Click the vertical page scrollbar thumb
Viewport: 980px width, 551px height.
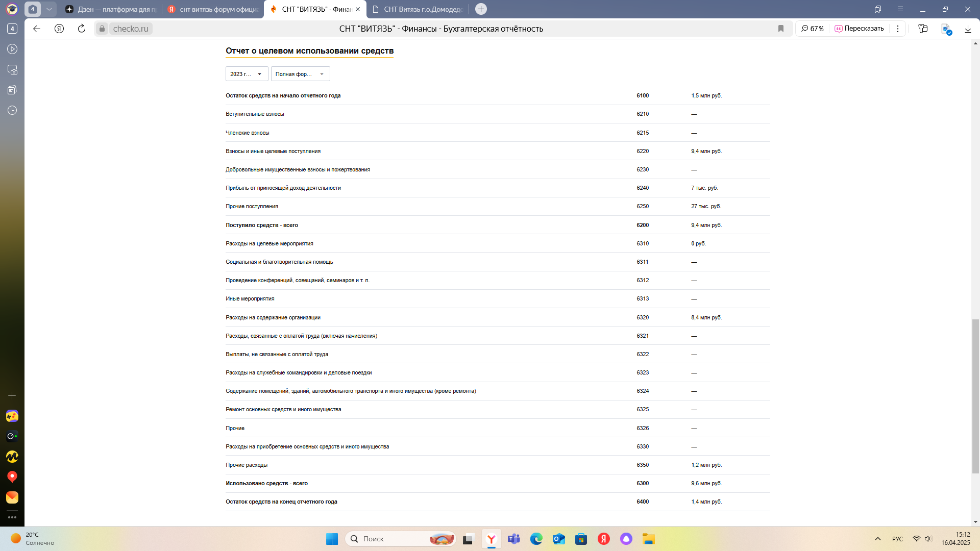pyautogui.click(x=975, y=396)
